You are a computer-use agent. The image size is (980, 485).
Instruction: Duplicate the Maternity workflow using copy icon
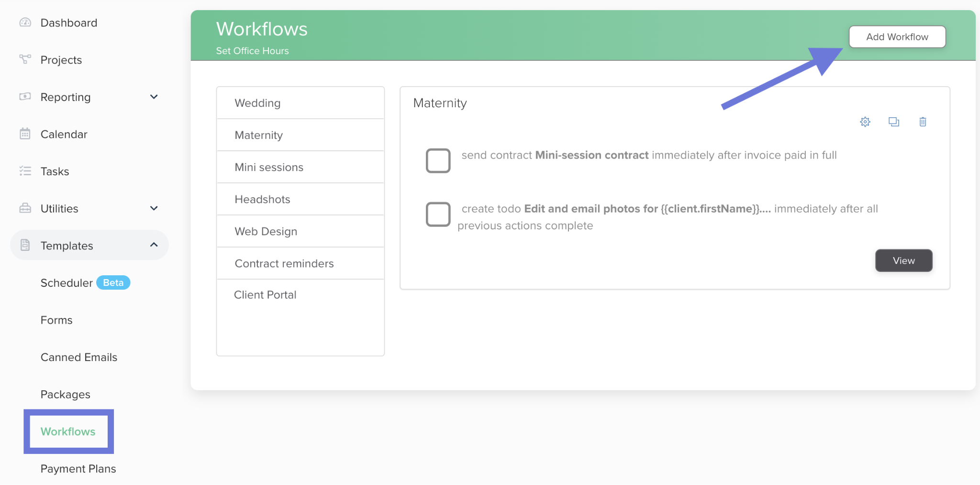[x=894, y=122]
